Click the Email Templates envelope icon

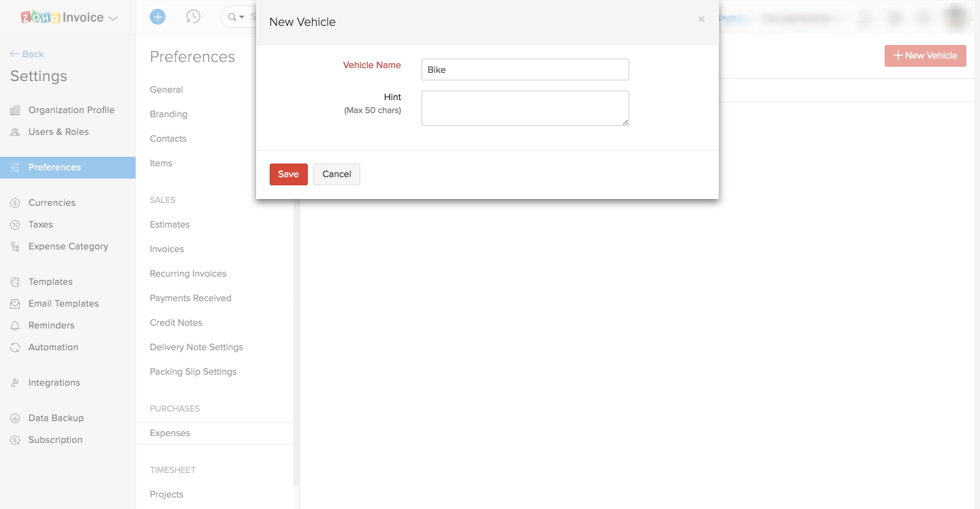tap(15, 304)
